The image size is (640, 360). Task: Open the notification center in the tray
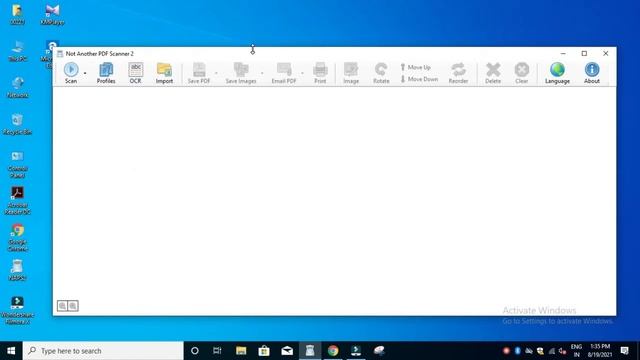[x=624, y=351]
